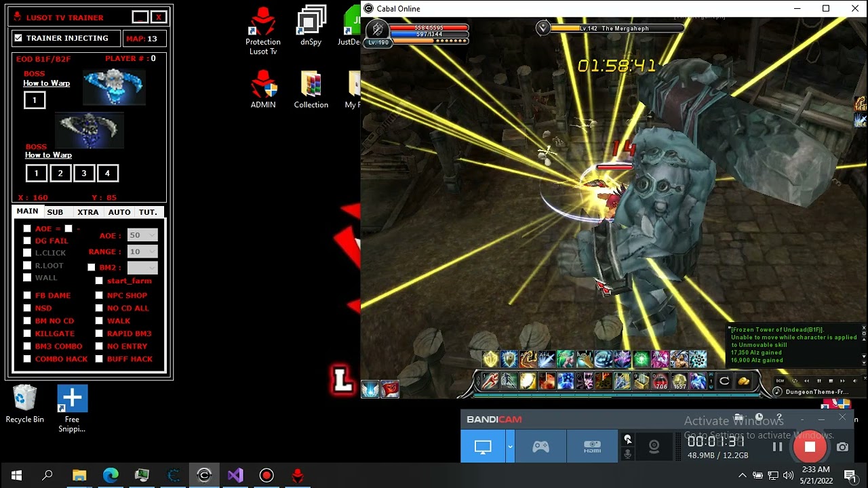Switch to the SUB tab in trainer
Image resolution: width=868 pixels, height=488 pixels.
[55, 212]
